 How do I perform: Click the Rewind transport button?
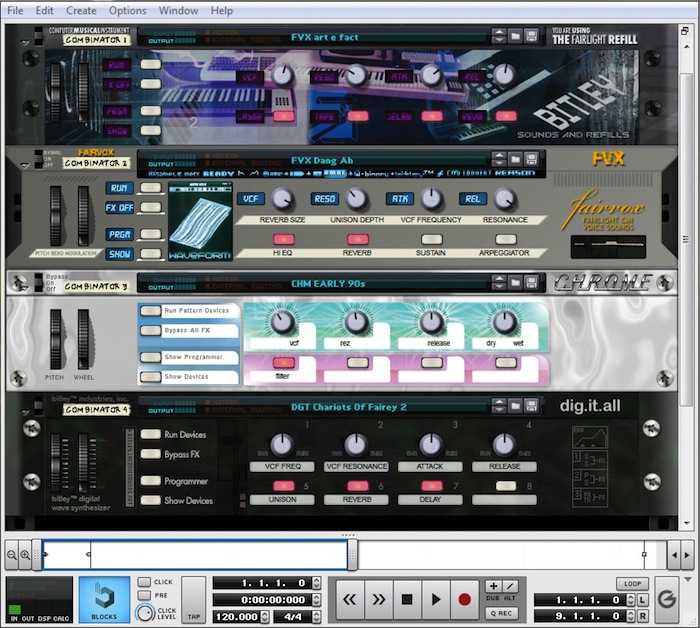350,600
